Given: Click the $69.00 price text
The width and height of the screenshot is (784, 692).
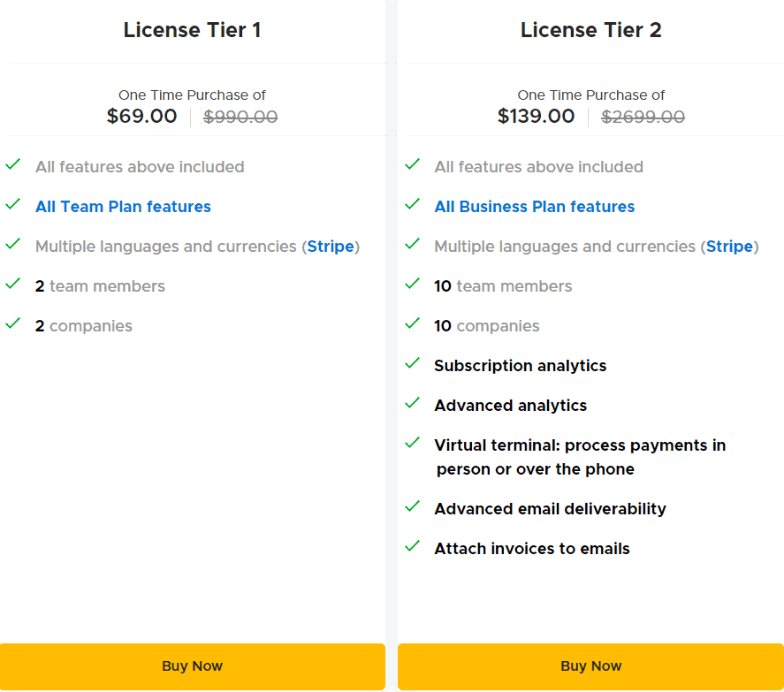Looking at the screenshot, I should [x=141, y=117].
